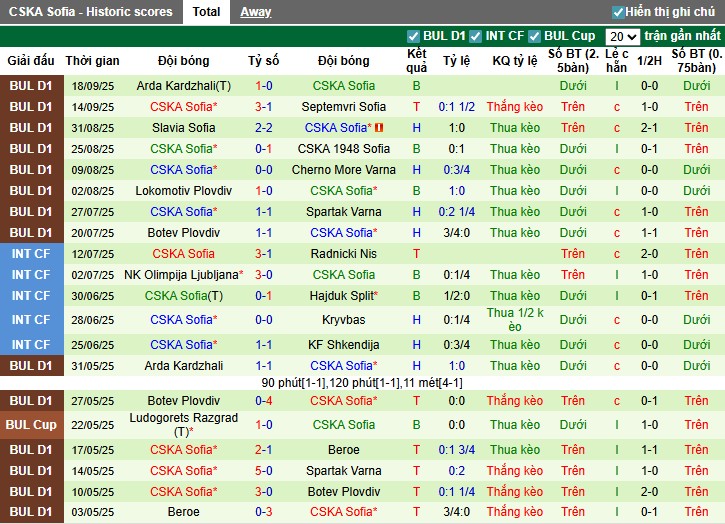Click the BUL Cup league label in the 22/05/25 row
The width and height of the screenshot is (725, 524).
point(31,424)
